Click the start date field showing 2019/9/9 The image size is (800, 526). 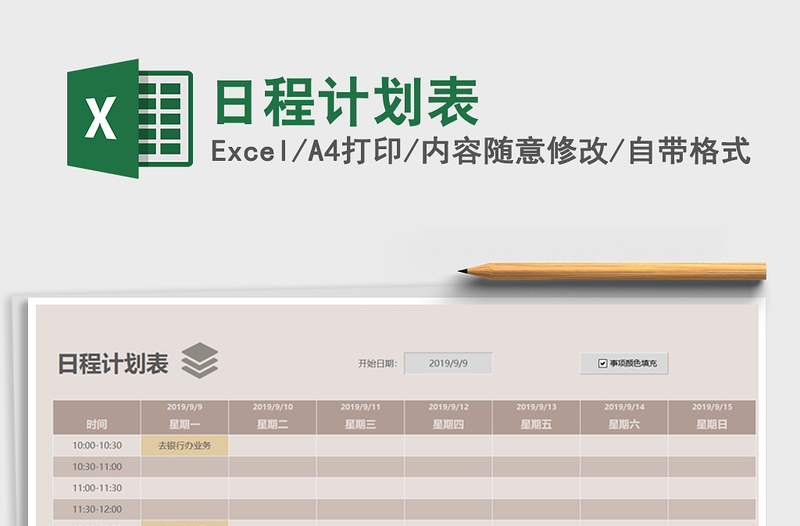pos(447,364)
